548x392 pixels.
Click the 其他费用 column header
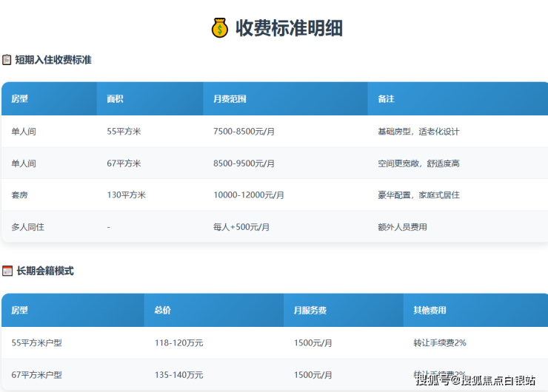click(430, 310)
